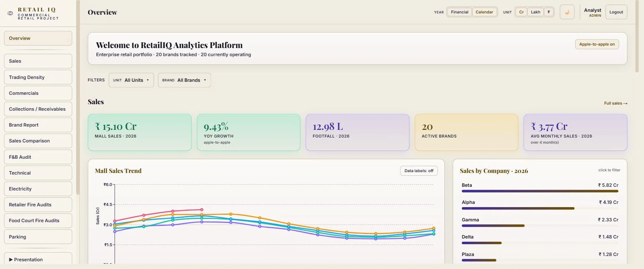Open the Commercials page
The image size is (644, 269).
(x=38, y=93)
